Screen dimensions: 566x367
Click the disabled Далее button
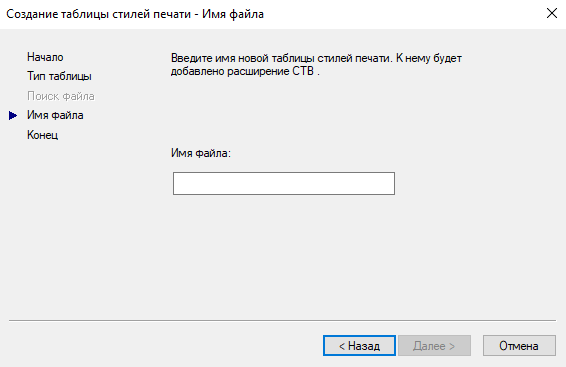coord(434,346)
